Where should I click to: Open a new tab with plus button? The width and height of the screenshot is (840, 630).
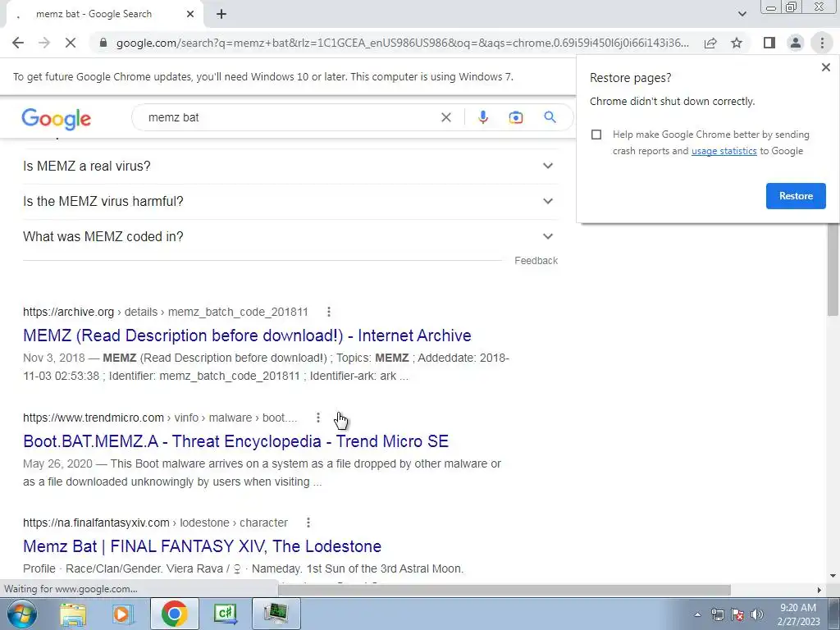pyautogui.click(x=221, y=15)
